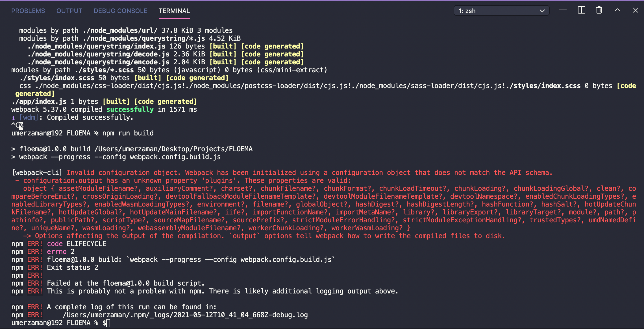Open the terminal selector showing 1: zsh
Viewport: 644px width, 329px height.
501,10
